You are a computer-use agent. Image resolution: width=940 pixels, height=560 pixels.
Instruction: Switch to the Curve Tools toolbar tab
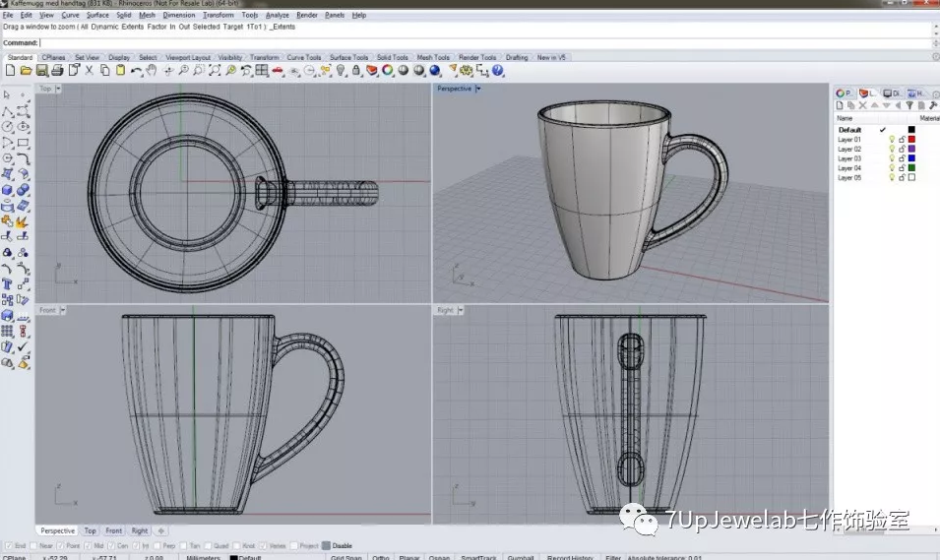(303, 57)
